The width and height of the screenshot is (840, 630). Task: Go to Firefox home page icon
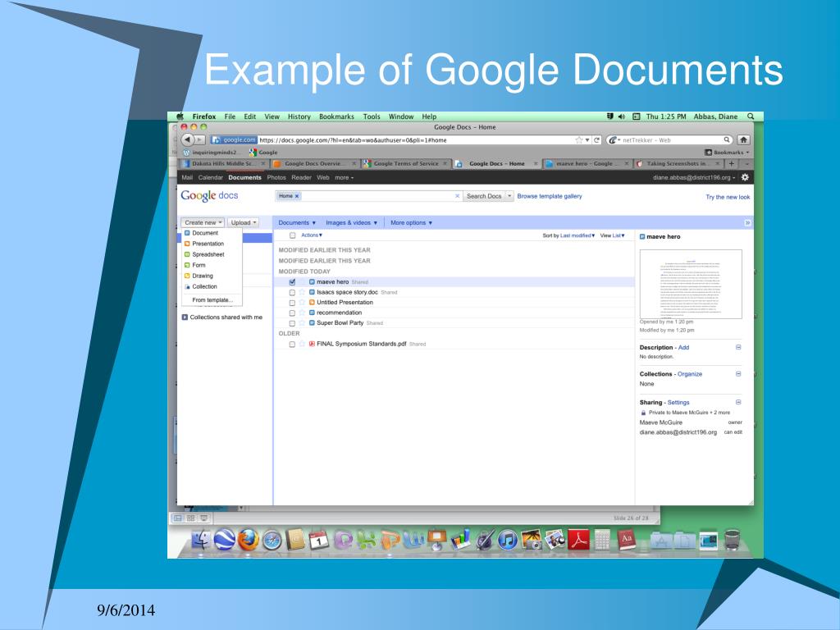743,139
